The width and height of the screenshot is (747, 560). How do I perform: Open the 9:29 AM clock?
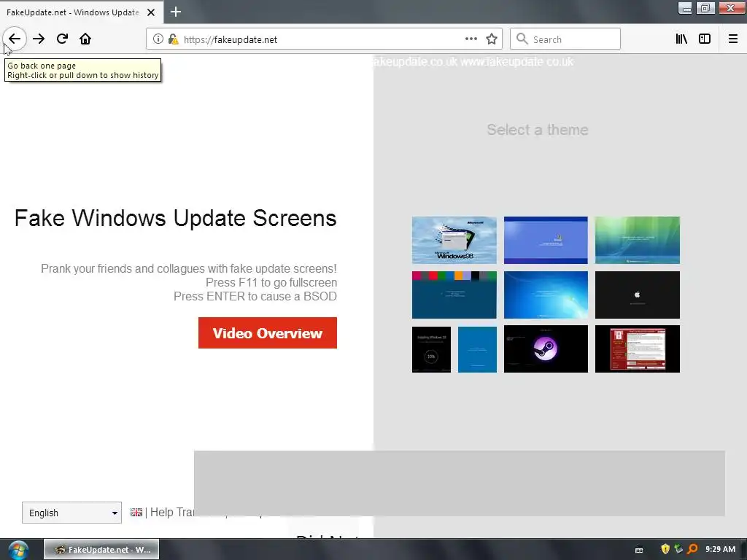[720, 549]
